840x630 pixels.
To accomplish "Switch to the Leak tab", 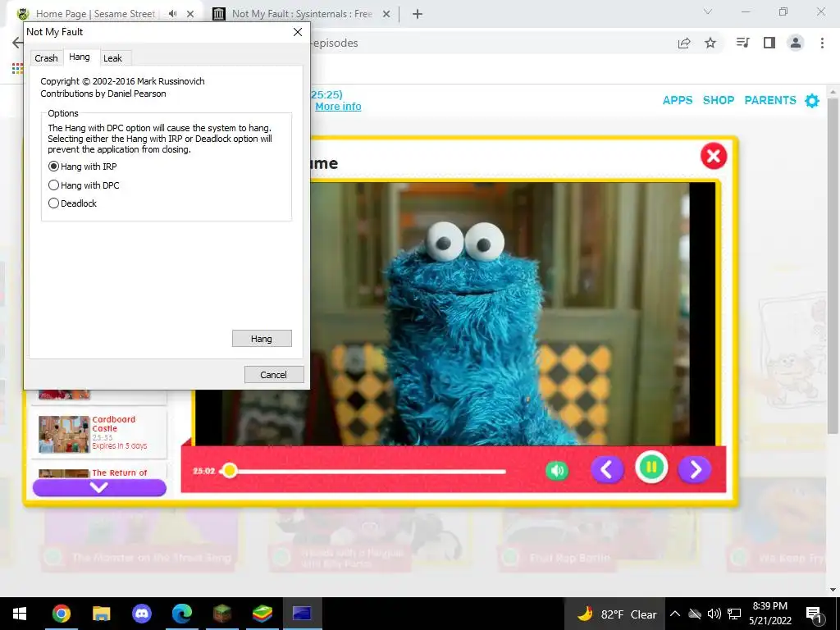I will pyautogui.click(x=112, y=58).
